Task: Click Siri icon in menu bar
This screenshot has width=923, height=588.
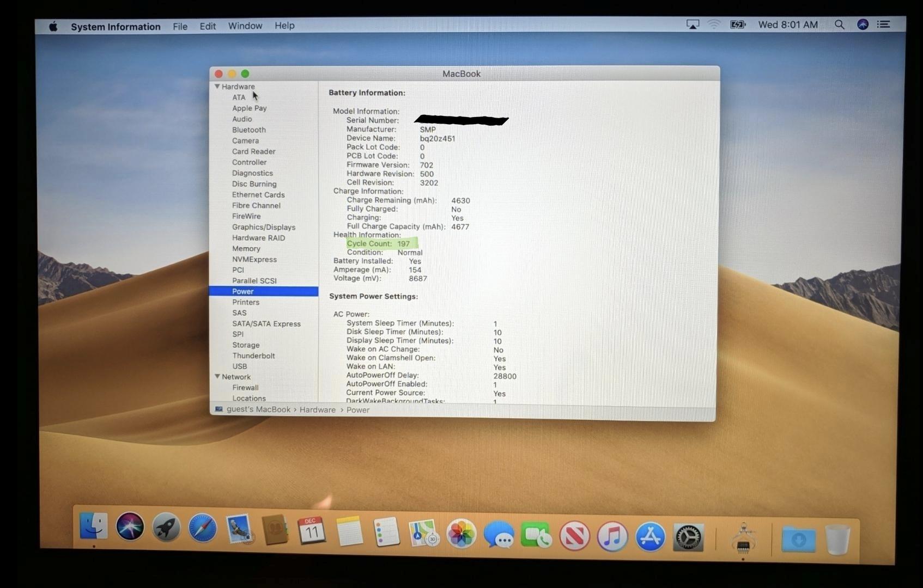Action: [863, 24]
